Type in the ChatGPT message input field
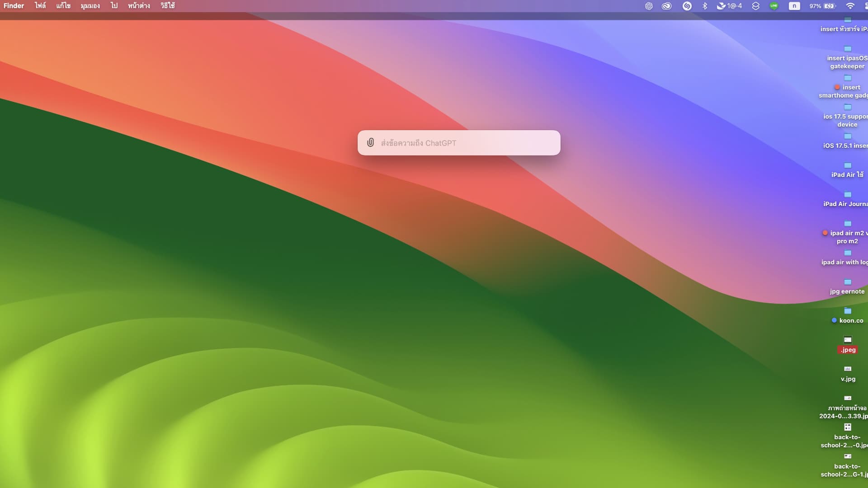Image resolution: width=868 pixels, height=488 pixels. click(466, 143)
